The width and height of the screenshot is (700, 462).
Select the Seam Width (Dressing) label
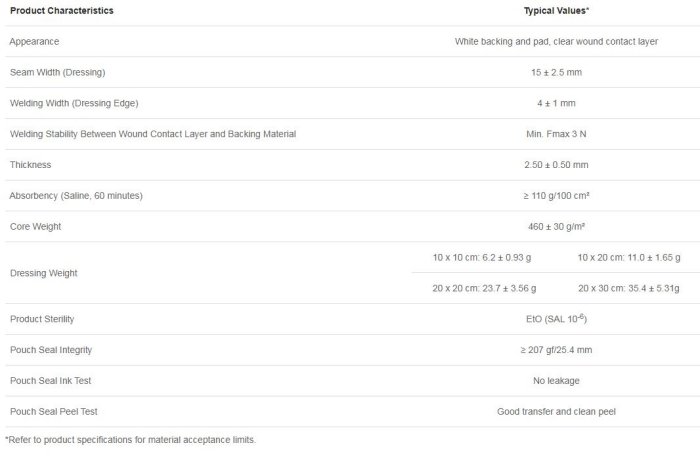[x=57, y=73]
